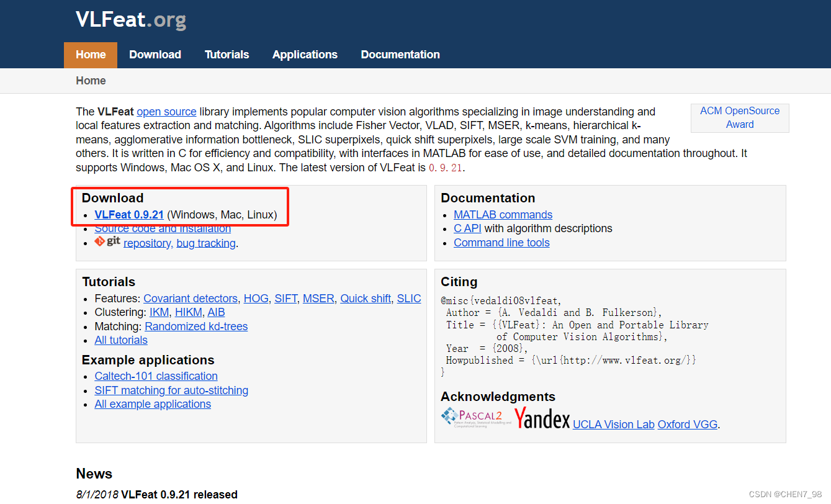The image size is (831, 504).
Task: Open the SIFT tutorial link
Action: [285, 299]
